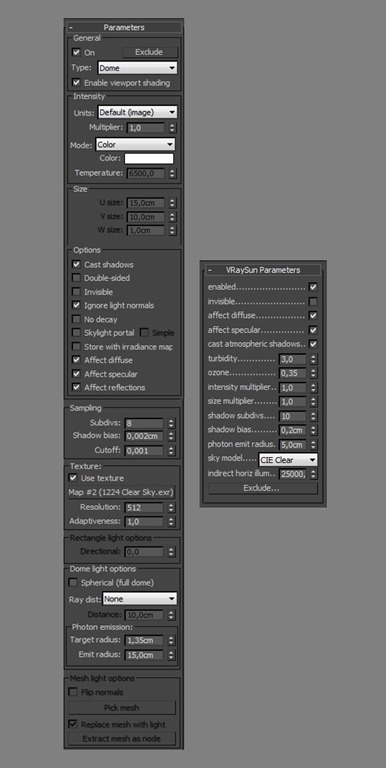This screenshot has height=768, width=386.
Task: Open the Ray dist dropdown showing None
Action: [x=140, y=599]
